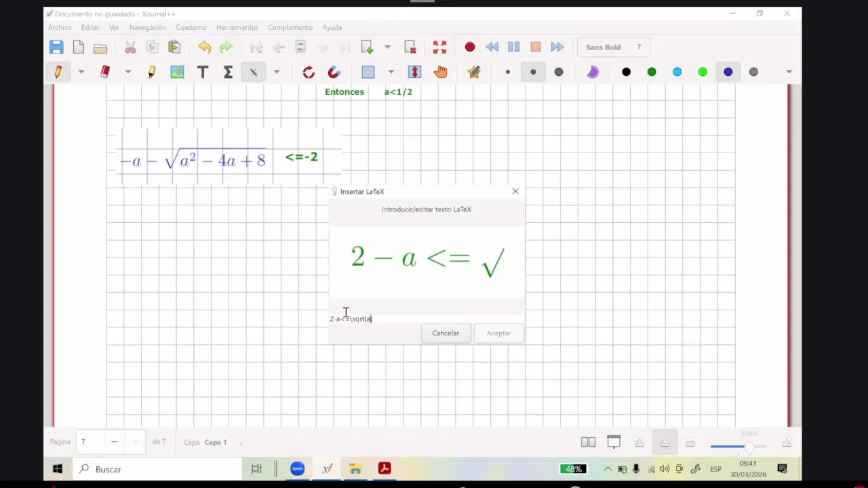Select the Eraser tool

point(105,72)
